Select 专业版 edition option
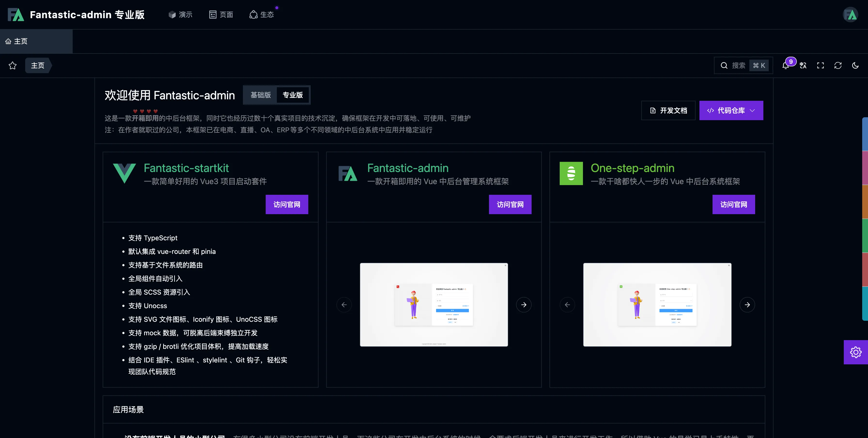This screenshot has height=438, width=868. pos(293,95)
